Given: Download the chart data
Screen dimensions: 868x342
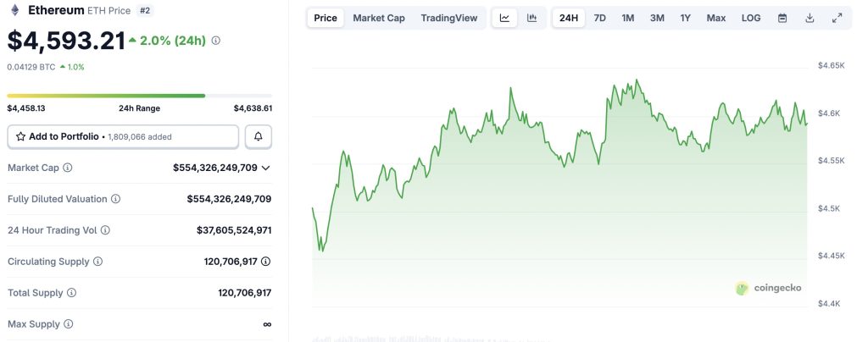Looking at the screenshot, I should 810,18.
